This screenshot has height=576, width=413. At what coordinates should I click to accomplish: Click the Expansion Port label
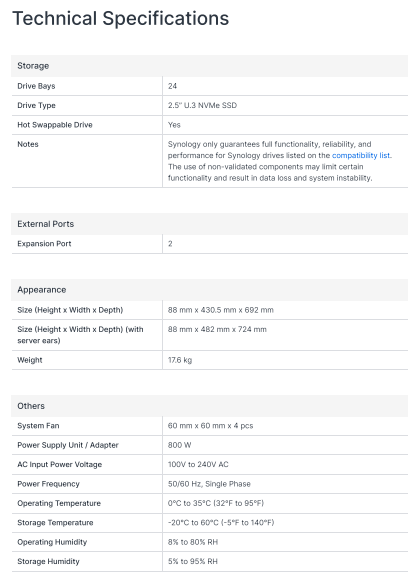pyautogui.click(x=44, y=244)
